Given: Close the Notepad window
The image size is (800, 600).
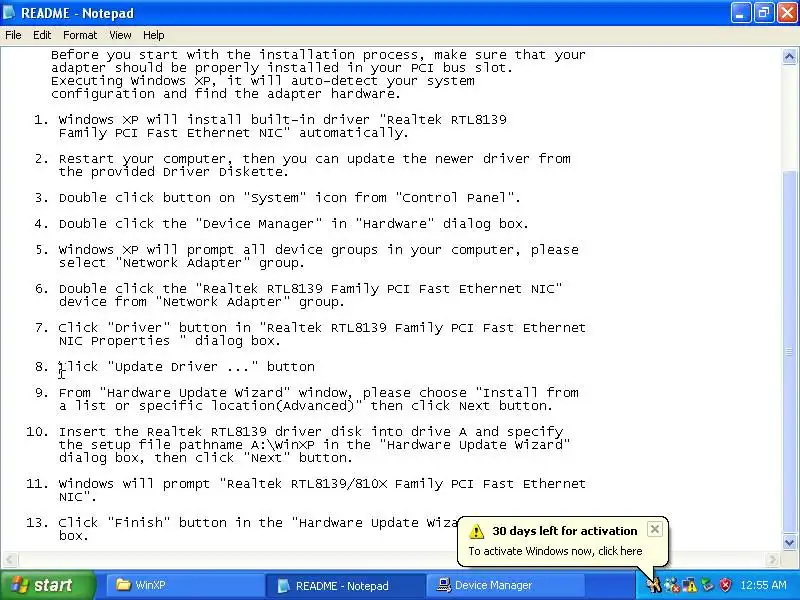Looking at the screenshot, I should [x=787, y=13].
